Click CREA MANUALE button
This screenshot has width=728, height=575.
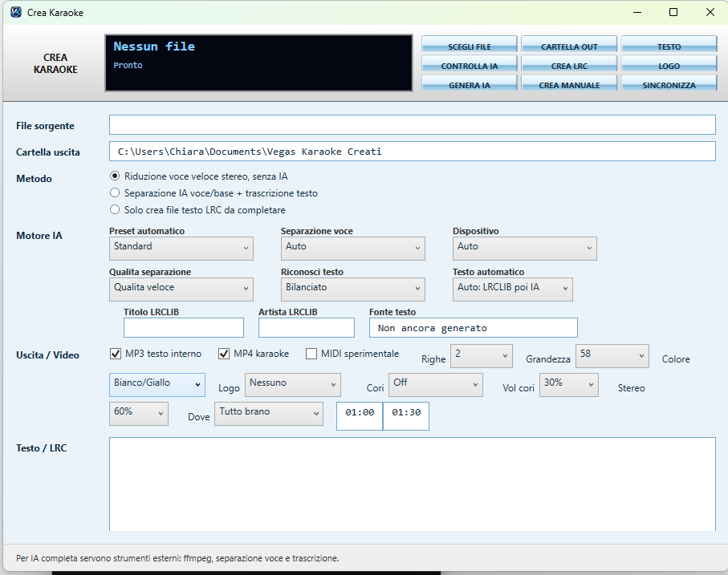click(569, 83)
